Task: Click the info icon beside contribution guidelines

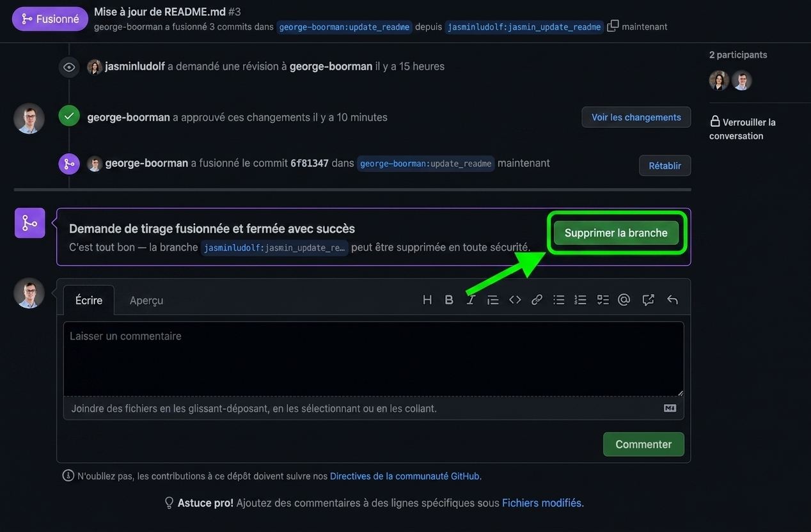Action: point(68,476)
